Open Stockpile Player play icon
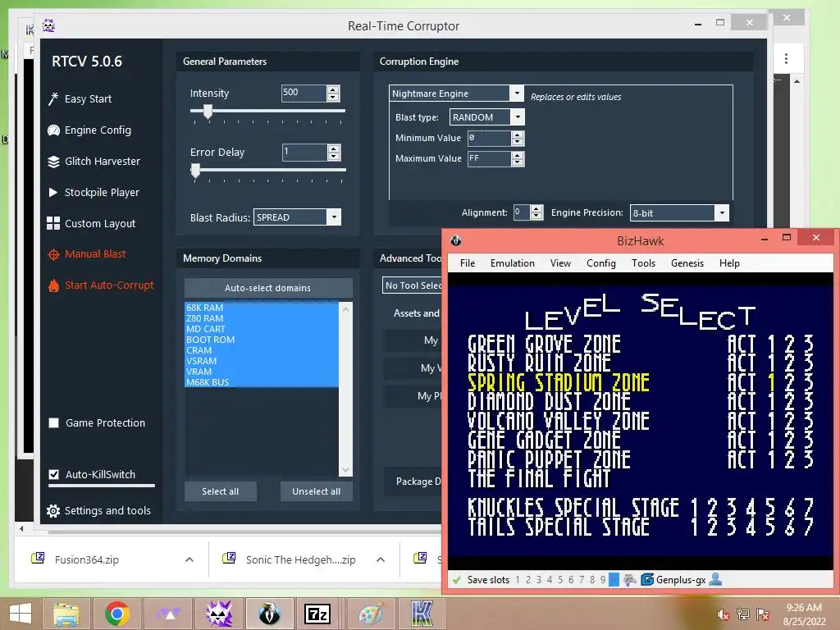840x630 pixels. coord(53,192)
